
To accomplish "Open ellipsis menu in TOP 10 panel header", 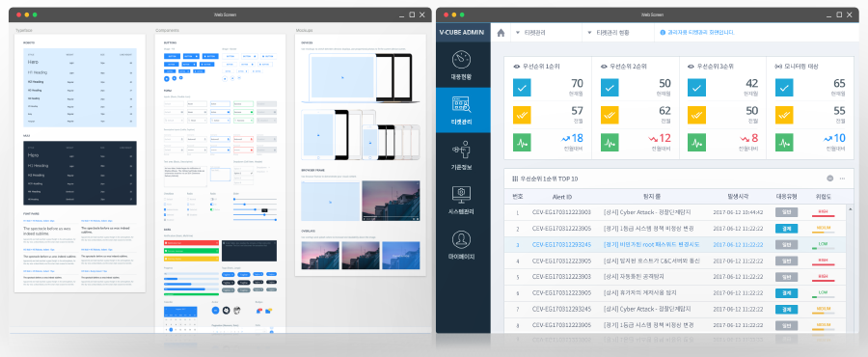I will (843, 178).
